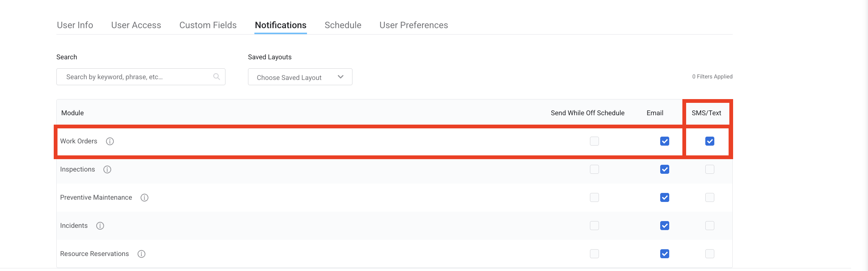Screen dimensions: 868x271
Task: Click the 0 Filters Applied text
Action: pyautogui.click(x=712, y=77)
